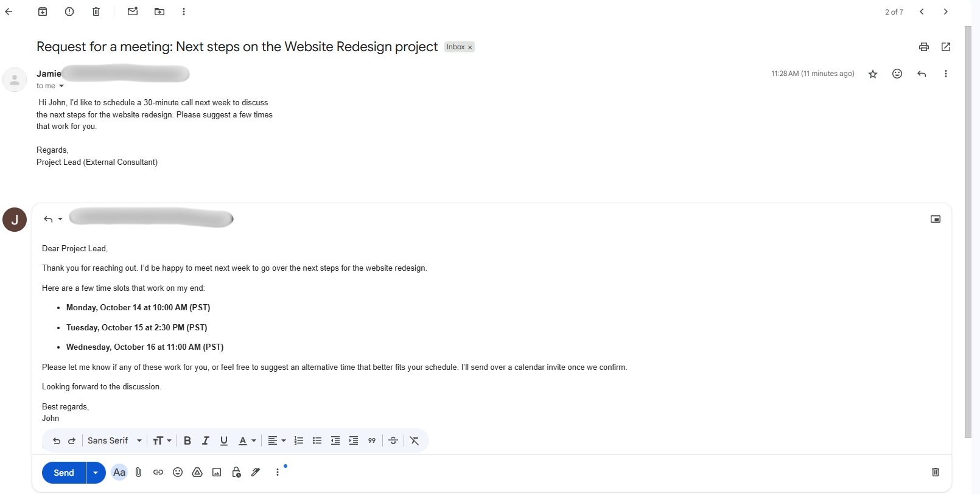
Task: Click the email subject heading
Action: pos(237,47)
